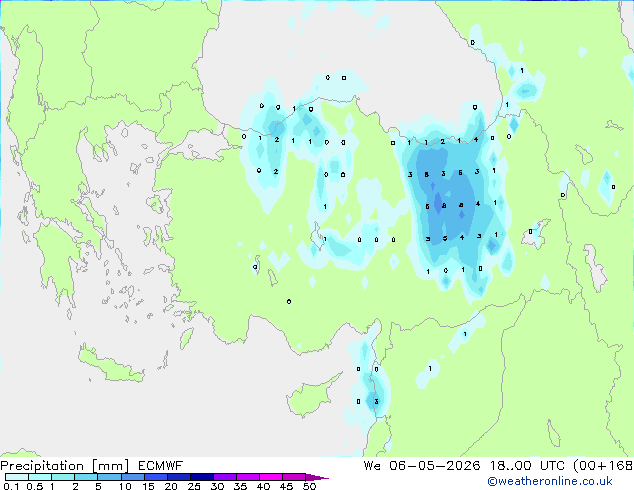Select the 0.1–0.5 mm legend color swatch

pyautogui.click(x=17, y=477)
